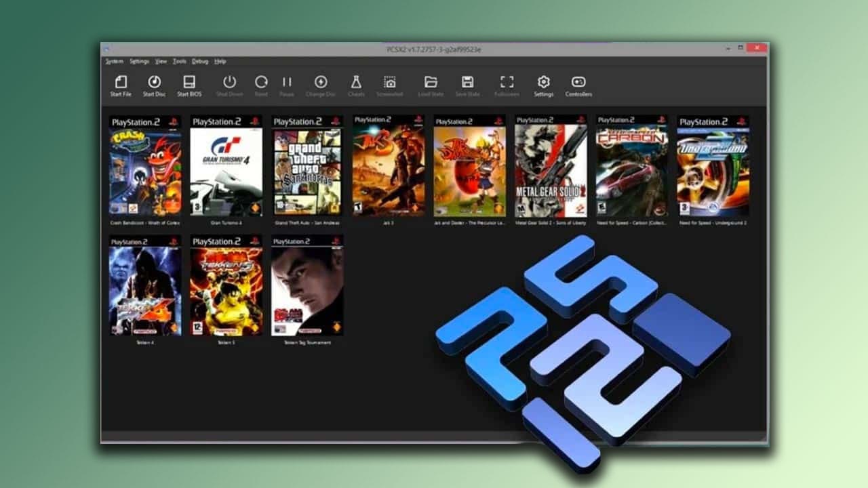Select the Tekken 5 cover art

(226, 285)
